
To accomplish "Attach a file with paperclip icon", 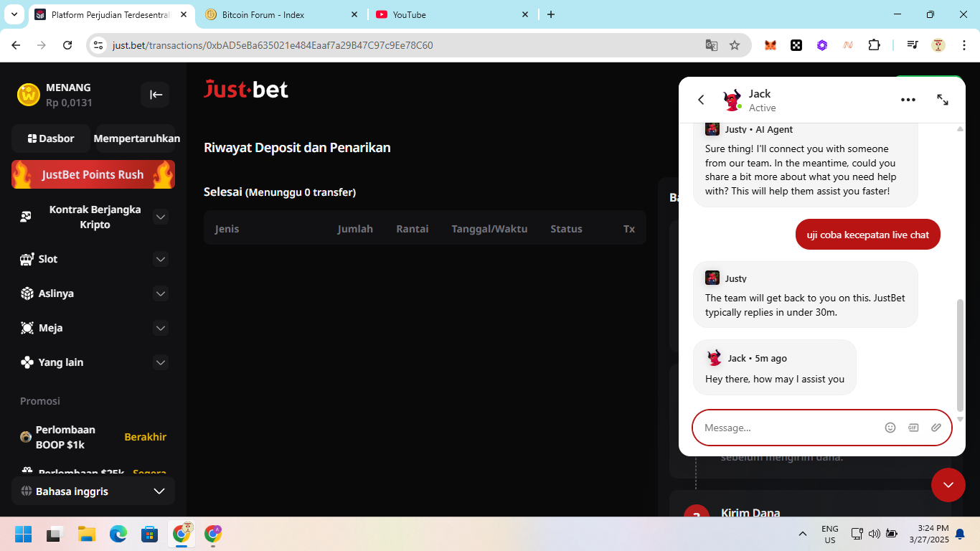I will 936,428.
